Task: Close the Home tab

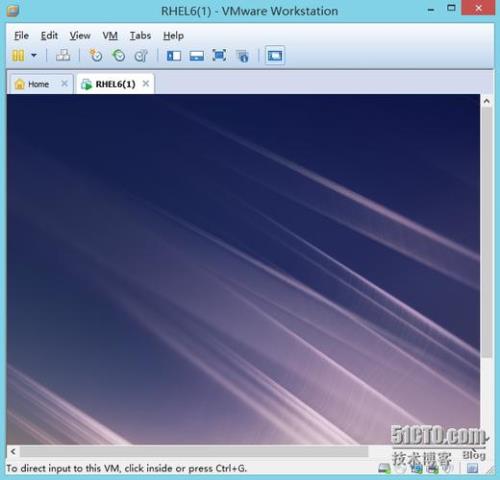Action: point(65,84)
